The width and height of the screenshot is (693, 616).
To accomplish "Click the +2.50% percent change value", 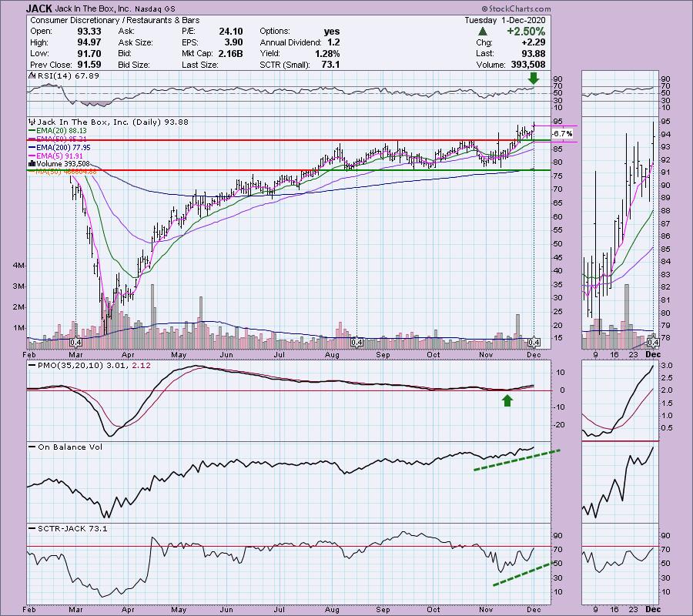I will click(526, 32).
